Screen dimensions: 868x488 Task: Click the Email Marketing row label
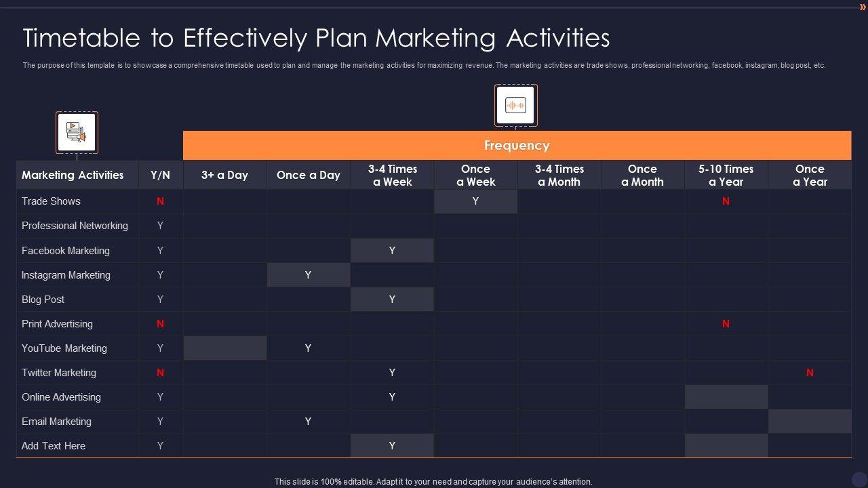[56, 422]
